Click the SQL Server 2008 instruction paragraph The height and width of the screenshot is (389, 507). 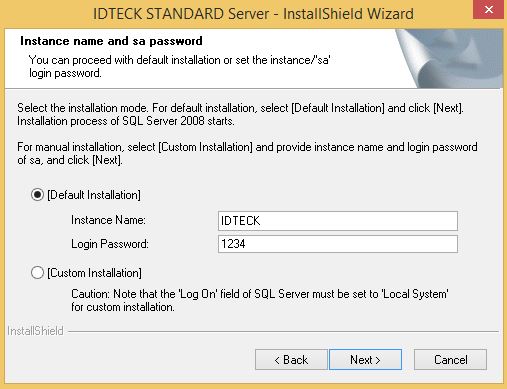pos(240,114)
